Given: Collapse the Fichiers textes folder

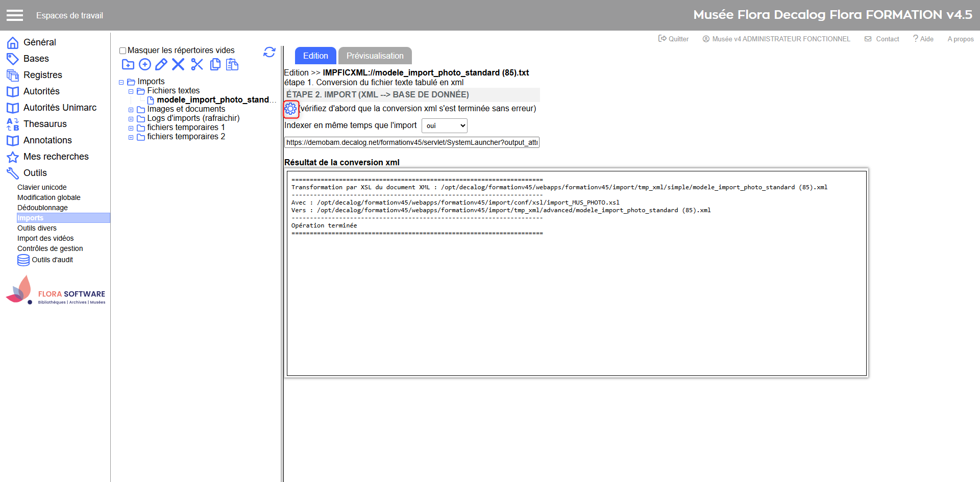Looking at the screenshot, I should (x=131, y=91).
